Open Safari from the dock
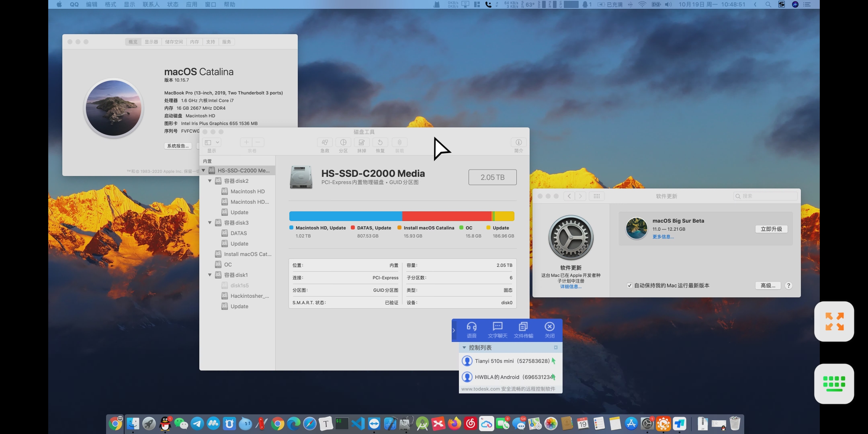The image size is (868, 434). [309, 424]
